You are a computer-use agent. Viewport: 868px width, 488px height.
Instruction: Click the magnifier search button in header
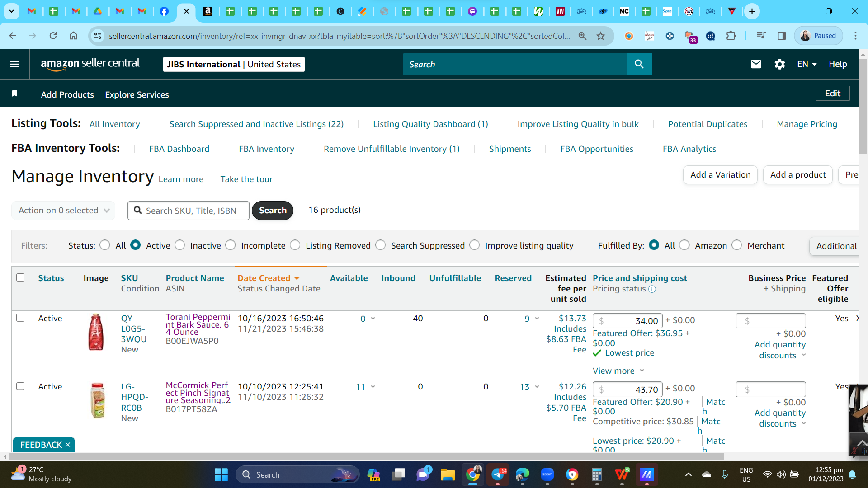point(639,64)
